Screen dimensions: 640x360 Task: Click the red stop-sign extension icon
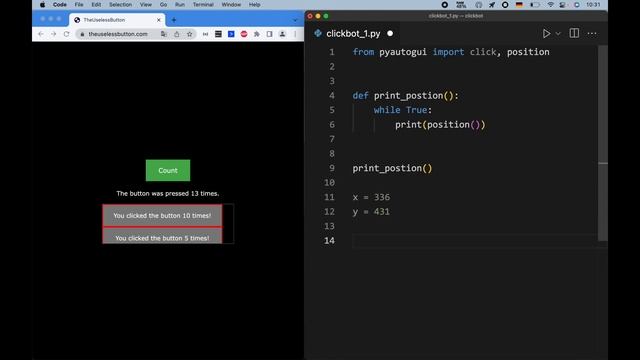click(244, 34)
